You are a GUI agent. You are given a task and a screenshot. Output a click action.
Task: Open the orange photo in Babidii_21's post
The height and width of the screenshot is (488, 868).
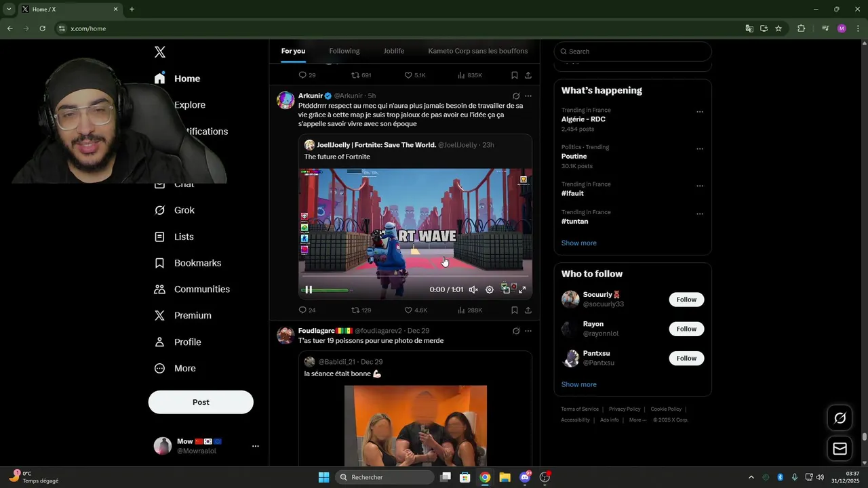[x=416, y=426]
